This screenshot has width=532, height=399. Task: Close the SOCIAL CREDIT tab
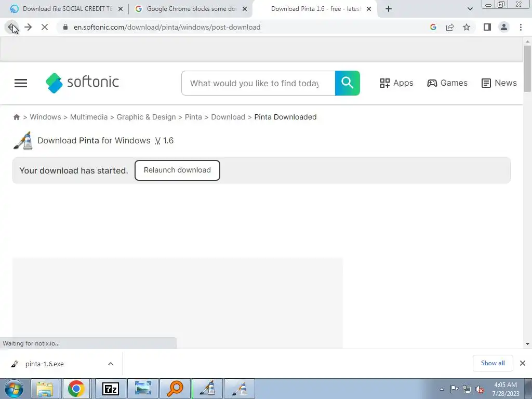[121, 9]
